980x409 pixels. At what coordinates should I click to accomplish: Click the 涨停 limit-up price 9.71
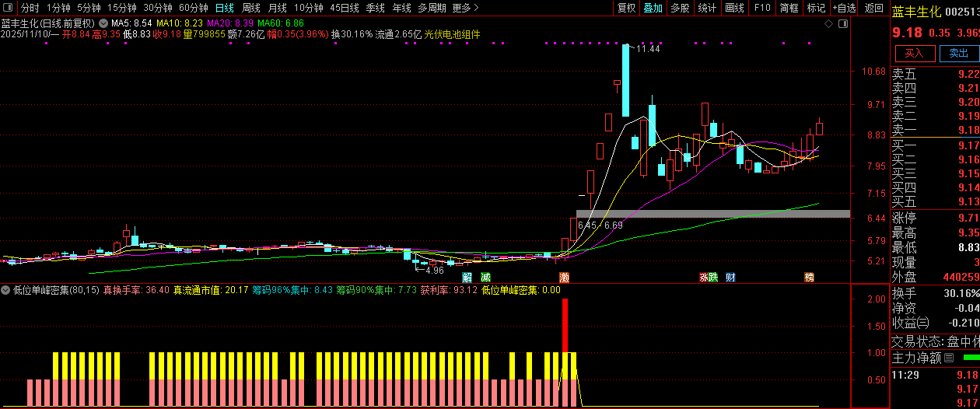point(968,218)
